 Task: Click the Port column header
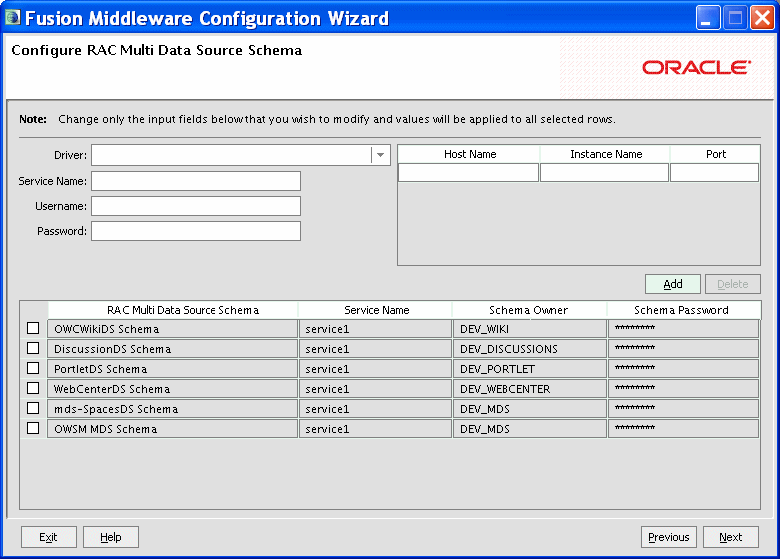pyautogui.click(x=715, y=154)
